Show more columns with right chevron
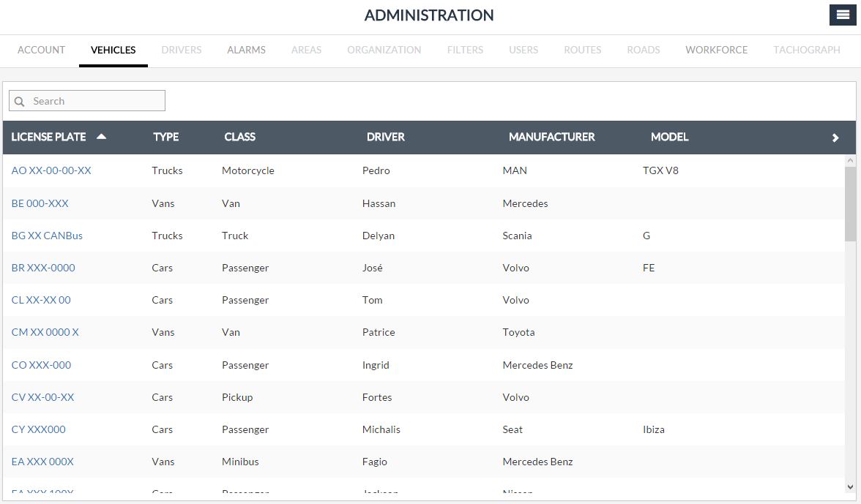861x504 pixels. click(x=835, y=138)
